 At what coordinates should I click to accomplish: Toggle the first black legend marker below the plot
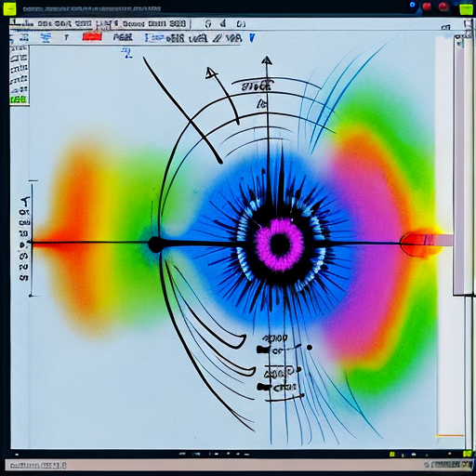(x=263, y=350)
